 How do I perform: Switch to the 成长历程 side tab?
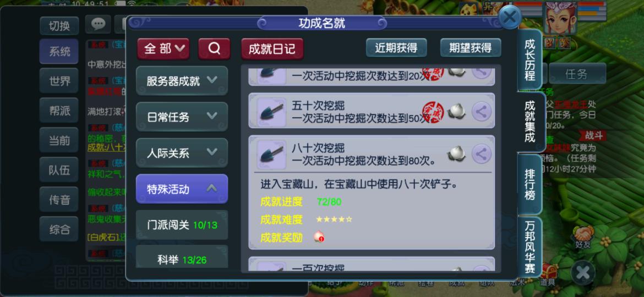(x=530, y=60)
